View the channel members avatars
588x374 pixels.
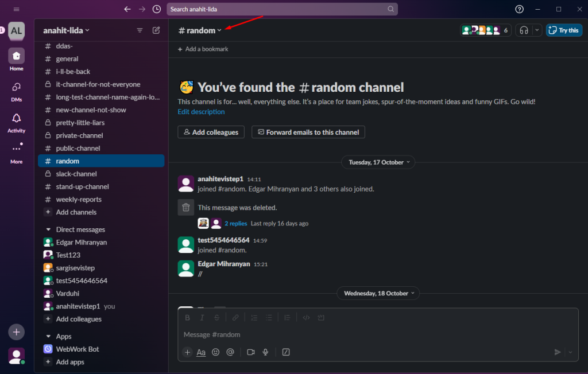pos(485,30)
